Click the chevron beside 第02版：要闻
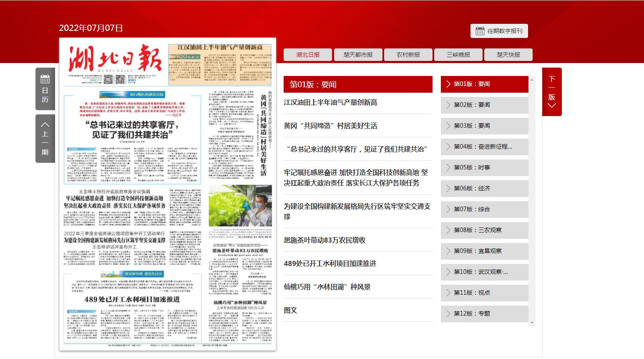Screen dimensions: 644x359 pos(448,105)
